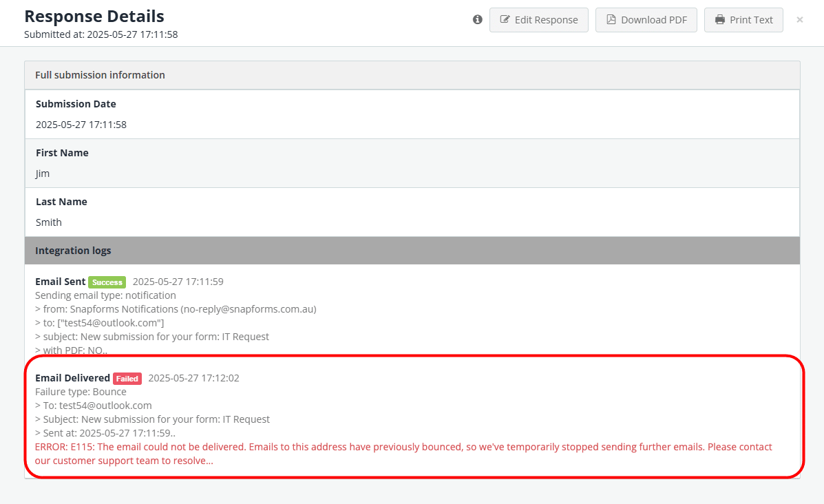Click the red Failed status badge
824x504 pixels.
[127, 379]
